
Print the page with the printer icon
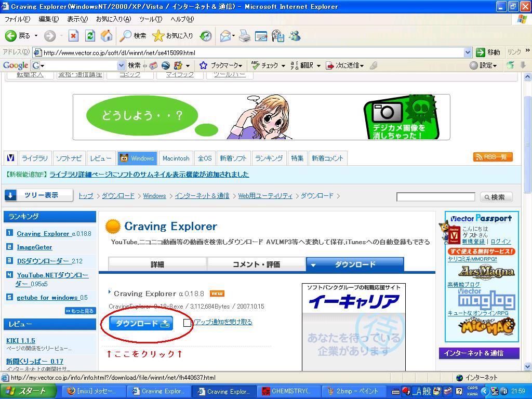pos(245,36)
